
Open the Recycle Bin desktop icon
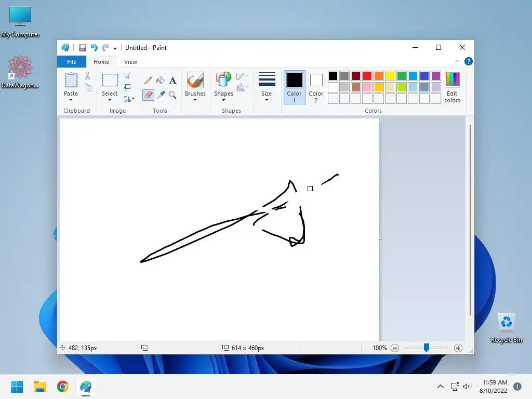[x=506, y=328]
